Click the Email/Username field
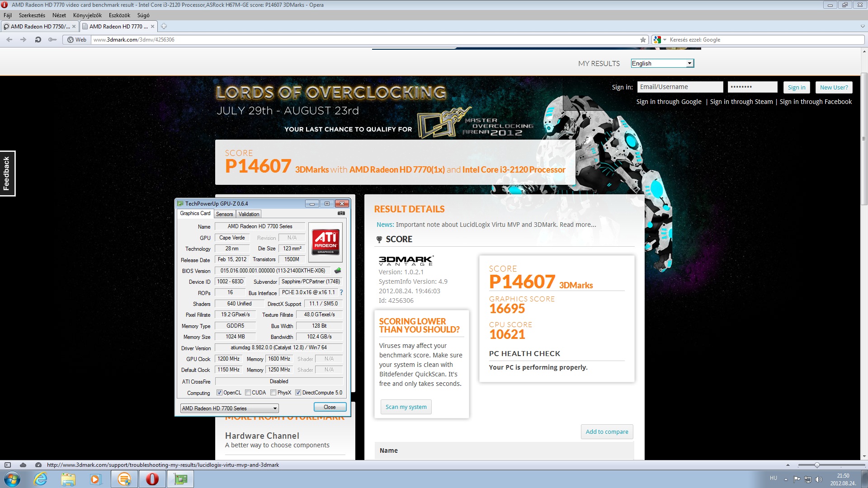 click(680, 87)
